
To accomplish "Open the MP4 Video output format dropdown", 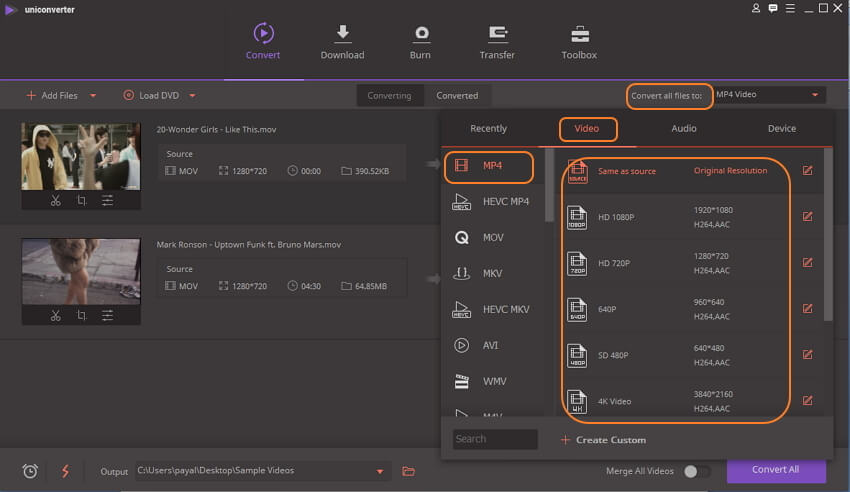I will (770, 95).
